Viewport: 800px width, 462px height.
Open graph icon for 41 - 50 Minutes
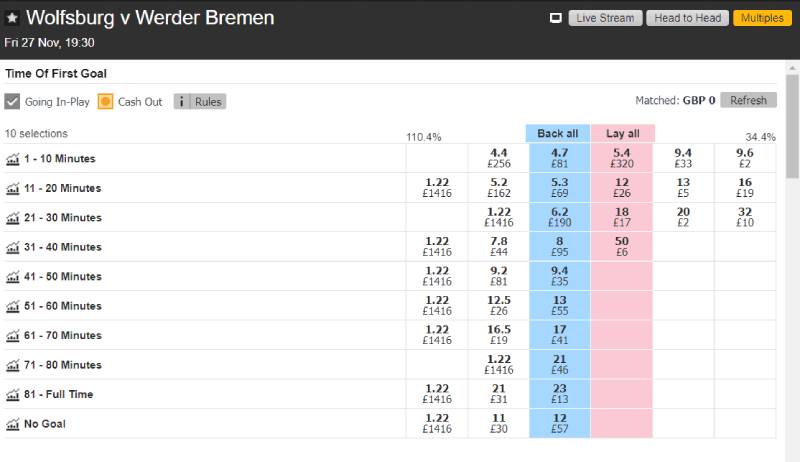[x=13, y=277]
